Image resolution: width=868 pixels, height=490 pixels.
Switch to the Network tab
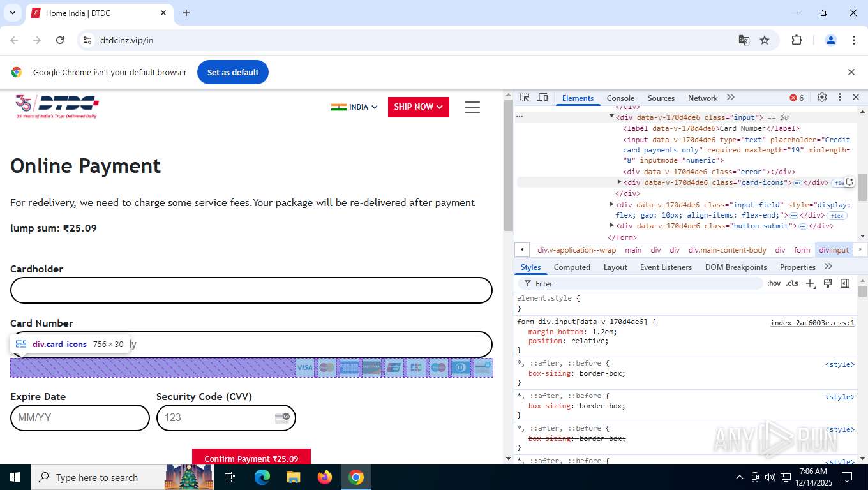tap(703, 98)
